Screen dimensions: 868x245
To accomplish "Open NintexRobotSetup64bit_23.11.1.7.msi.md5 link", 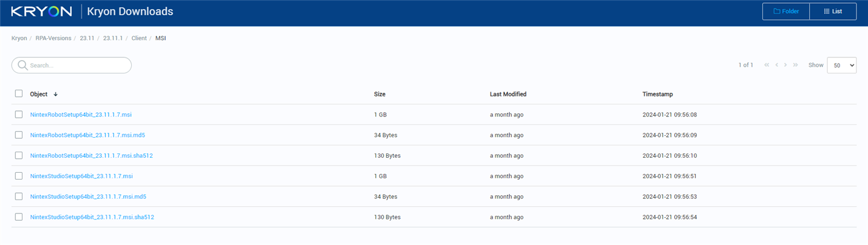I will 87,135.
